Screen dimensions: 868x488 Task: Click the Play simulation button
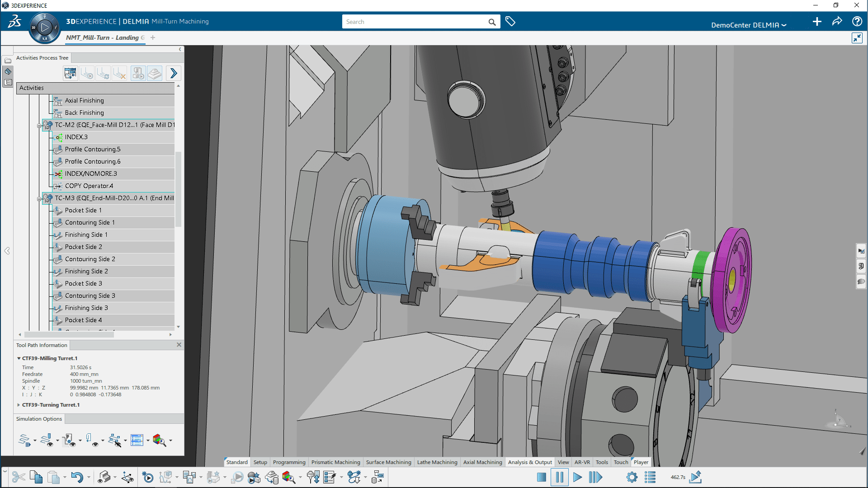tap(578, 477)
